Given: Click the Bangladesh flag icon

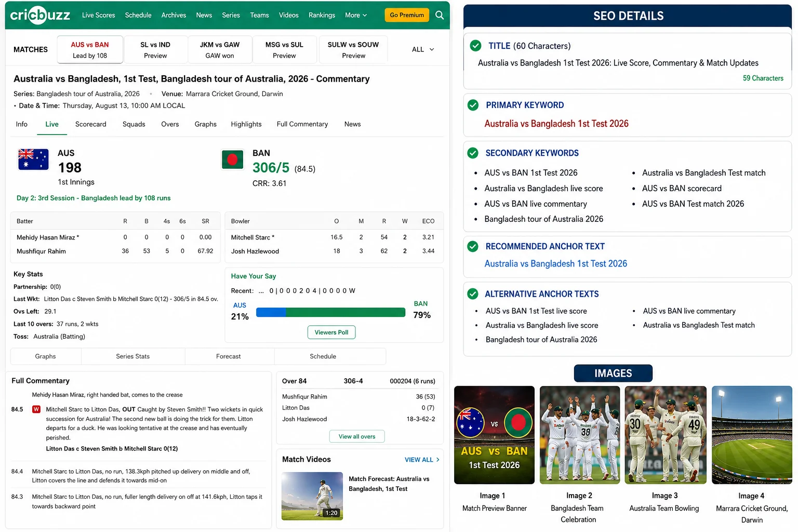Looking at the screenshot, I should [232, 159].
